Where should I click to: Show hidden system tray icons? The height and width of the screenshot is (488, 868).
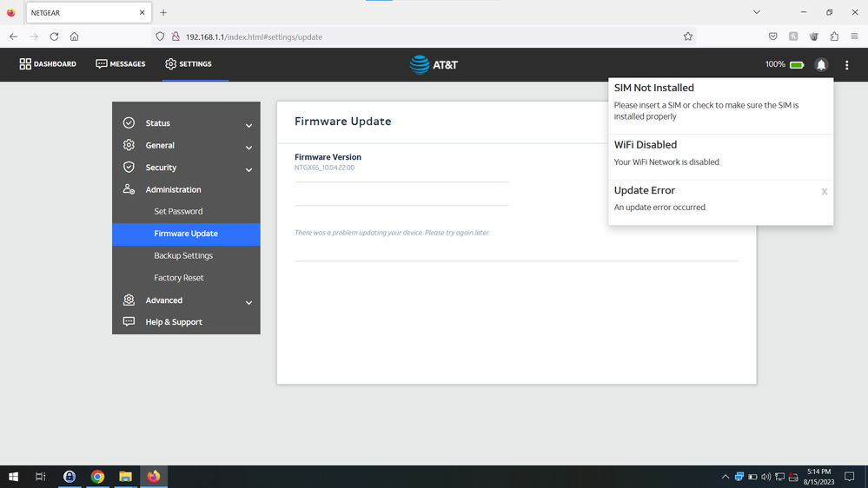[x=726, y=477]
